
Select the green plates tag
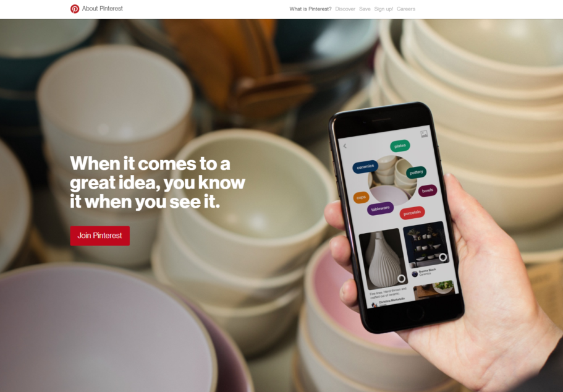point(400,146)
